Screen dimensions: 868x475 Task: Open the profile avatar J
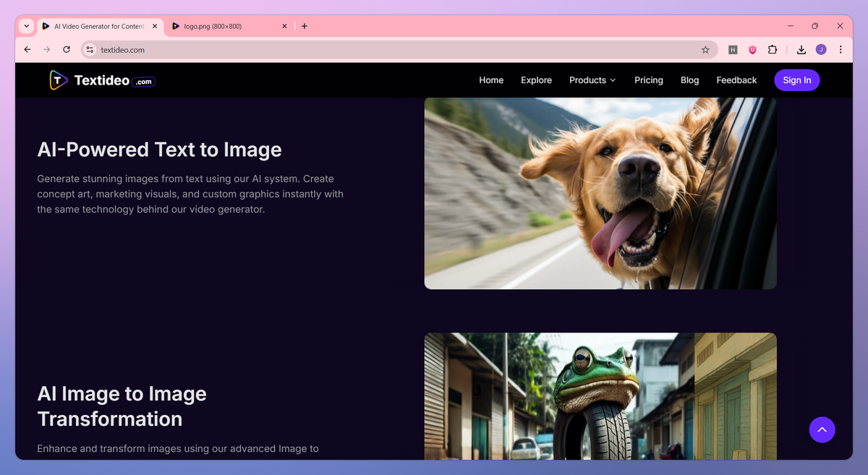pyautogui.click(x=821, y=50)
